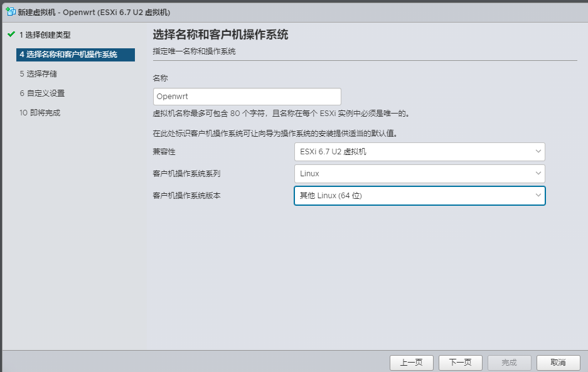Click the 名称 input field containing Openwrt
Viewport: 588px width, 372px height.
coord(247,97)
